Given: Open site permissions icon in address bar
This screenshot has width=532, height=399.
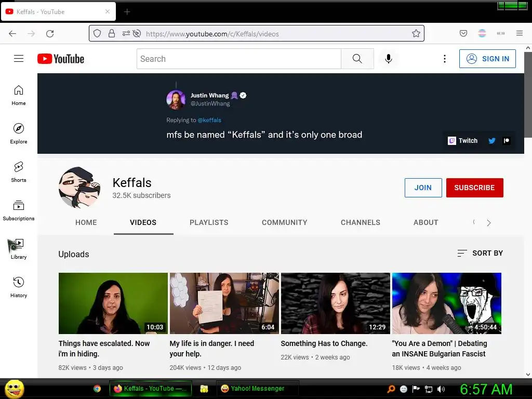Looking at the screenshot, I should (126, 33).
